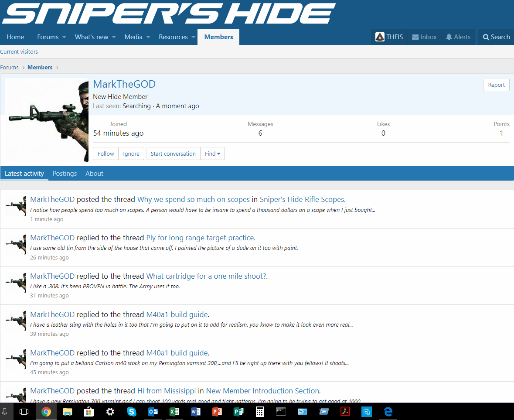The height and width of the screenshot is (420, 514).
Task: Click the '1 minute ago' timestamp
Action: coord(47,219)
